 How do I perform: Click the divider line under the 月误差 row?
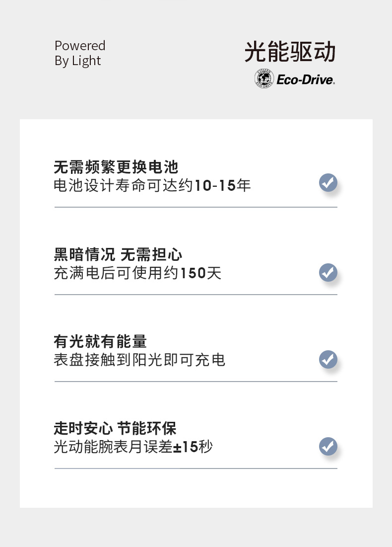196,469
